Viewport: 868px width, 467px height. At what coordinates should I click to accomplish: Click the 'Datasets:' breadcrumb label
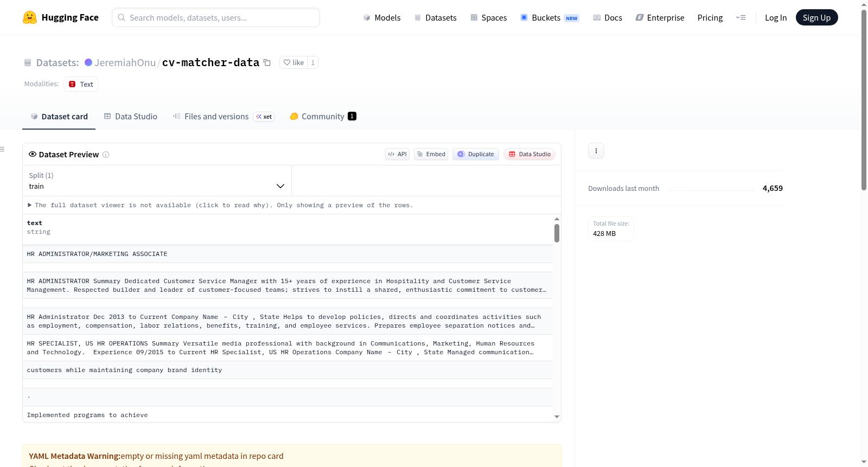[x=58, y=62]
